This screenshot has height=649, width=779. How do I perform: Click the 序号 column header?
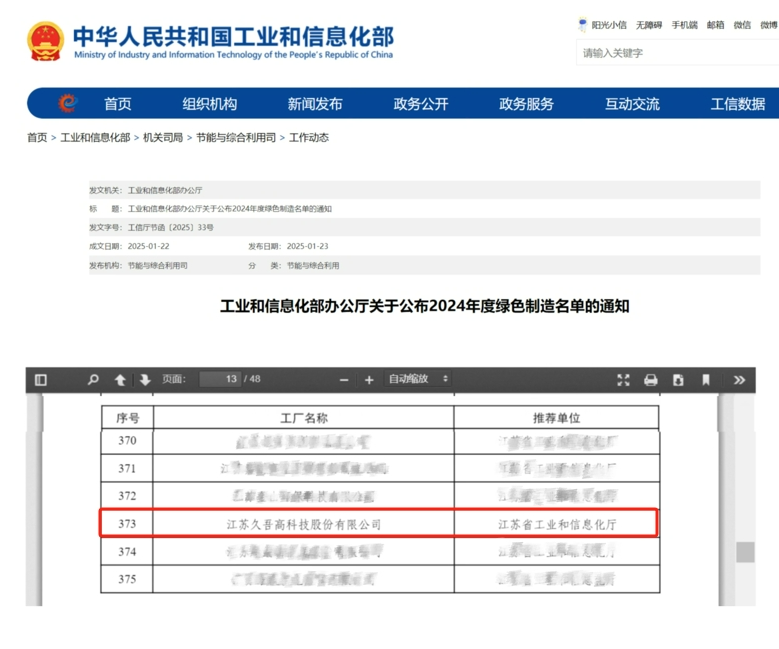pos(128,418)
